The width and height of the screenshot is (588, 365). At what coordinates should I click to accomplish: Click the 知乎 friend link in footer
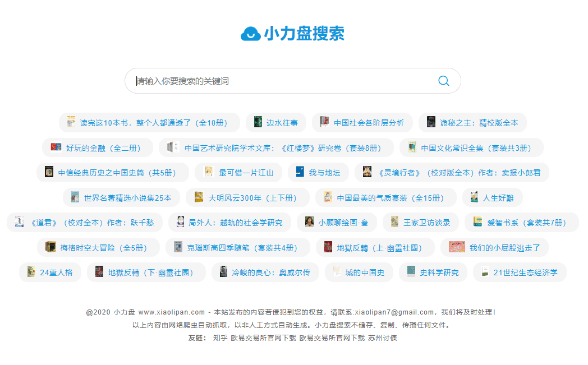click(x=220, y=338)
